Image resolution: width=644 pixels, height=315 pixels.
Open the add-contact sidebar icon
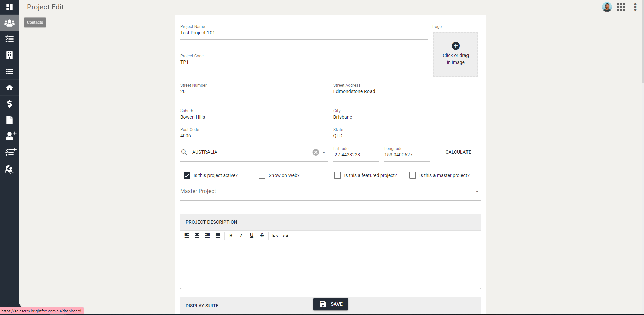pyautogui.click(x=10, y=136)
